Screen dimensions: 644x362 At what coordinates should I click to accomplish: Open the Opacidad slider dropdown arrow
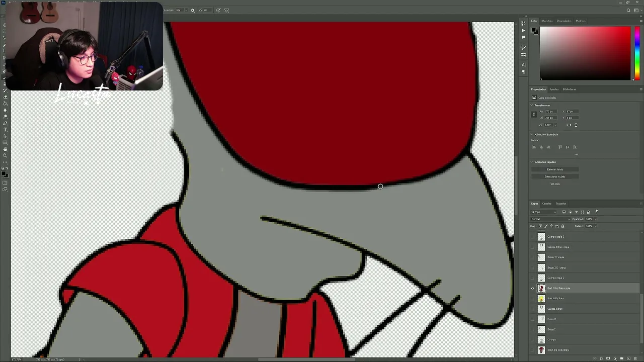tap(596, 219)
